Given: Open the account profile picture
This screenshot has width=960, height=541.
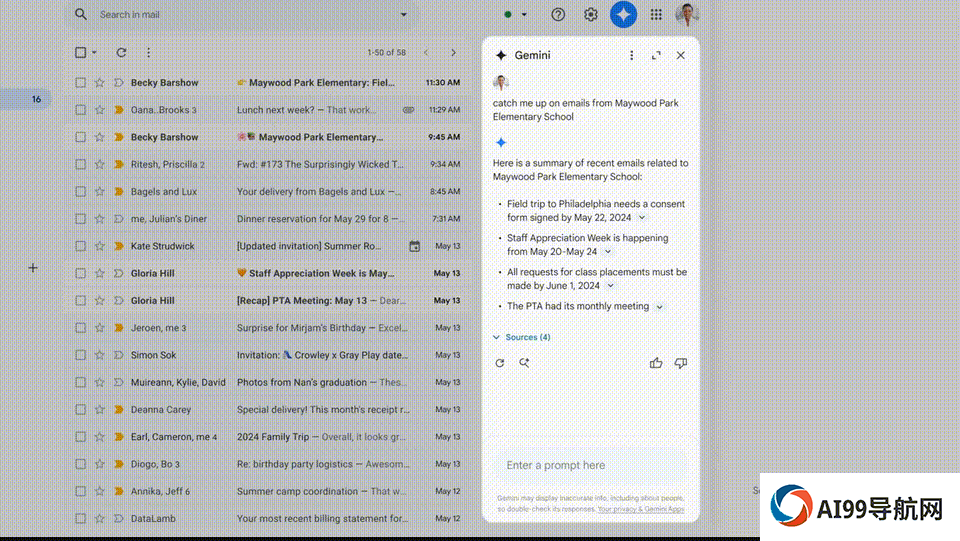Looking at the screenshot, I should (687, 14).
